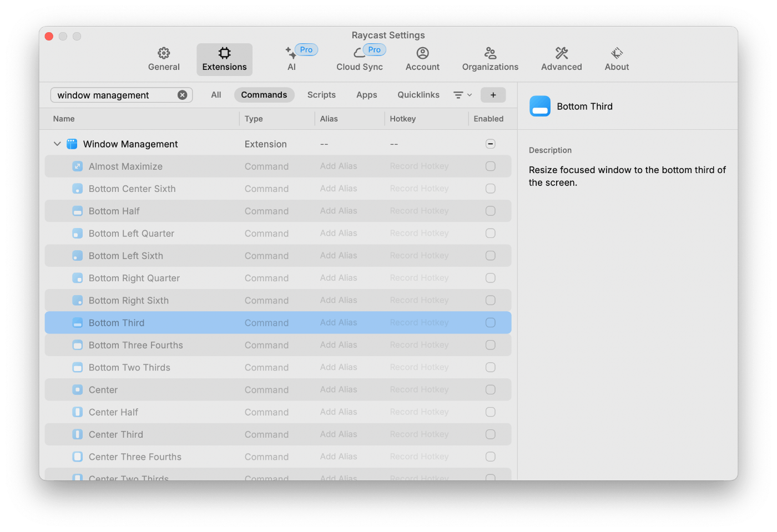The width and height of the screenshot is (777, 532).
Task: Click the Window Management extension icon
Action: [x=72, y=144]
